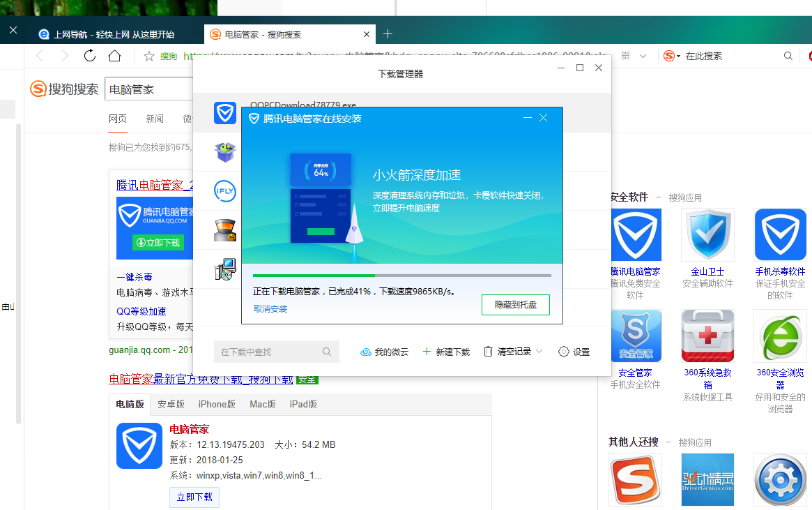The width and height of the screenshot is (812, 510).
Task: Click the 腾讯电脑管家 app under 安全软件
Action: 636,235
